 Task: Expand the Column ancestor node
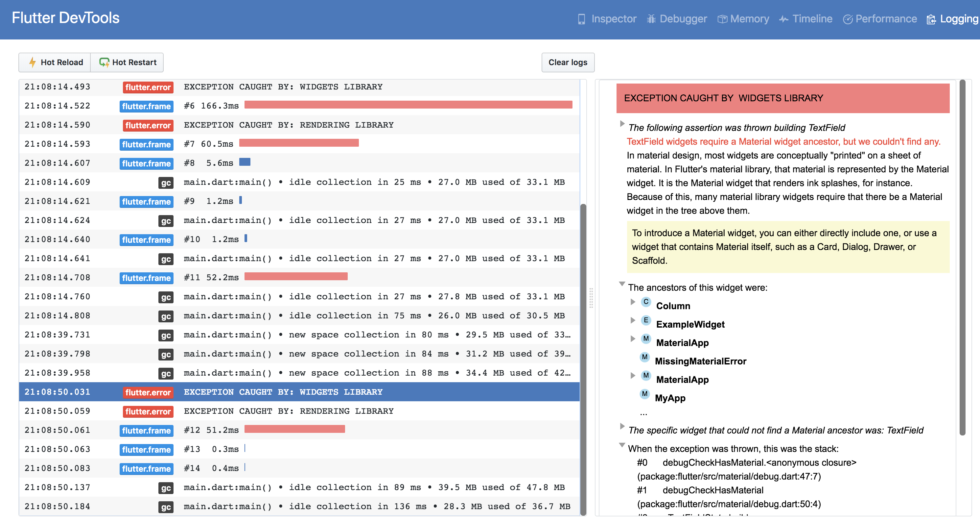point(633,302)
